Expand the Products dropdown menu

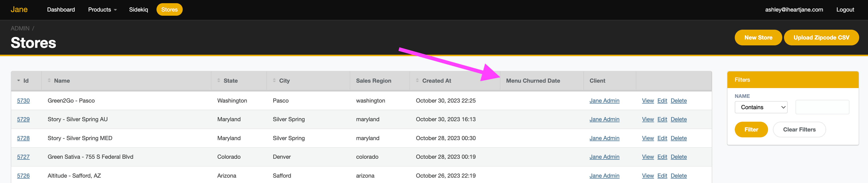(x=102, y=10)
